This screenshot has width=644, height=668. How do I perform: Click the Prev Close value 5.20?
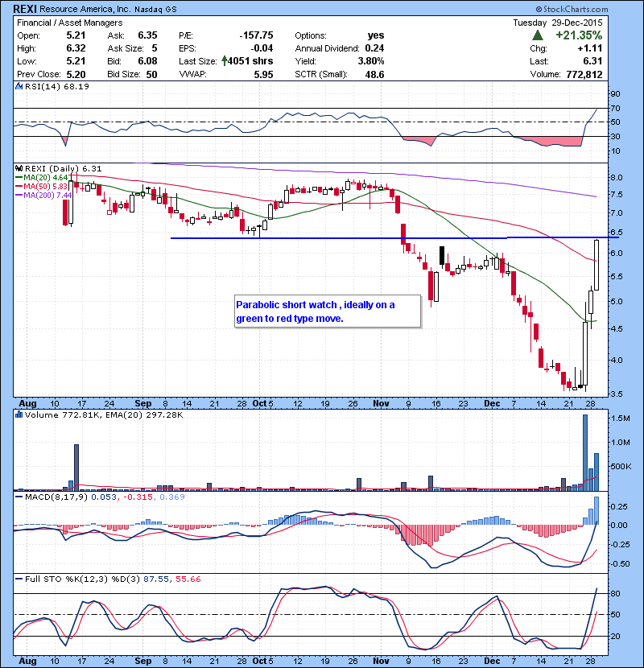click(x=76, y=75)
